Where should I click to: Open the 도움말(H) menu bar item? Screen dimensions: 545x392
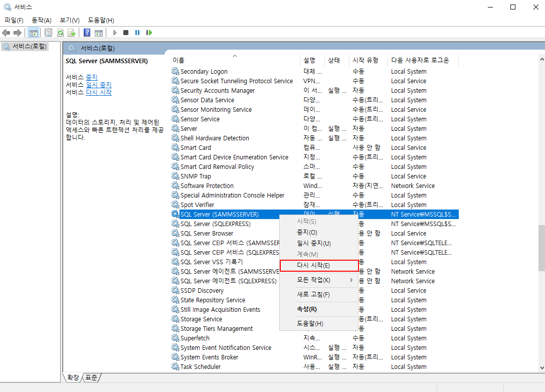101,20
